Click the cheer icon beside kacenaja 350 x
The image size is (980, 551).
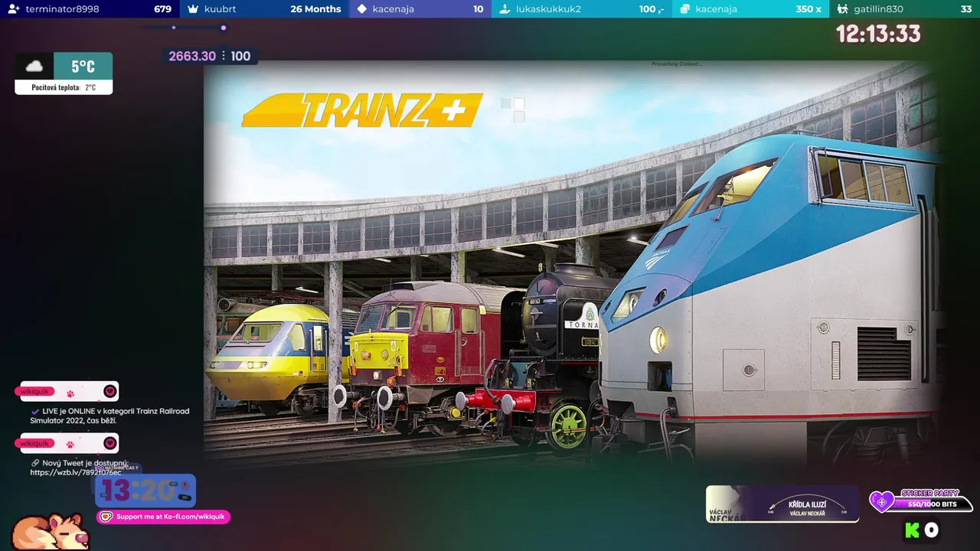(x=685, y=9)
